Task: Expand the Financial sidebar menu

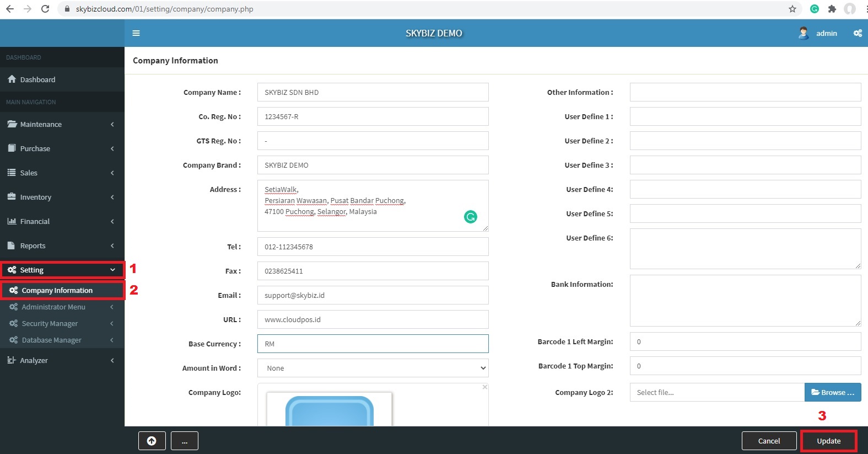Action: [62, 221]
